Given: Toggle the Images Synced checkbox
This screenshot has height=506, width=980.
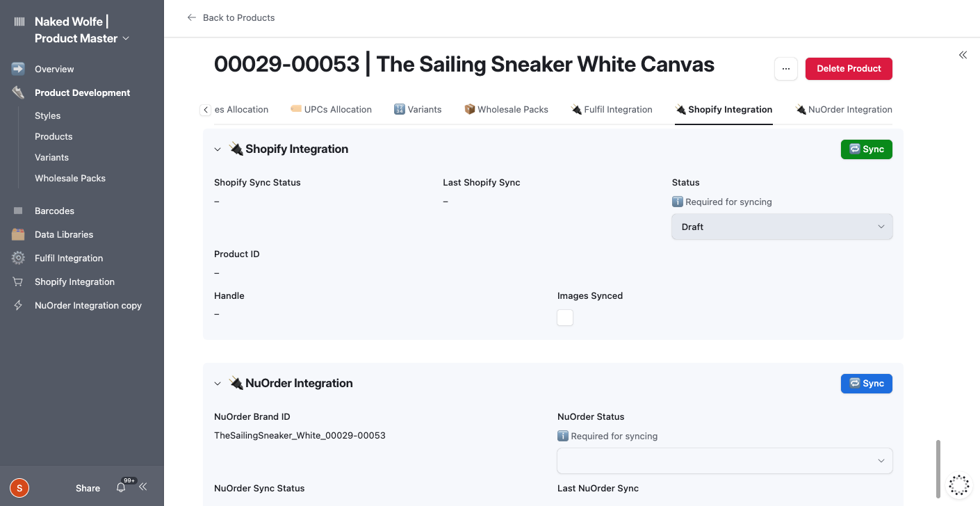Looking at the screenshot, I should [x=565, y=318].
